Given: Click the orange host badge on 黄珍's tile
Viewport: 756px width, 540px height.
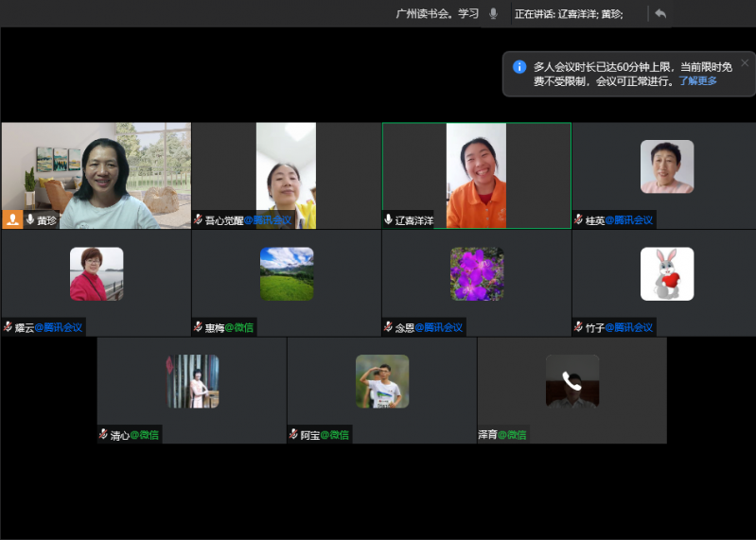Looking at the screenshot, I should pyautogui.click(x=12, y=219).
